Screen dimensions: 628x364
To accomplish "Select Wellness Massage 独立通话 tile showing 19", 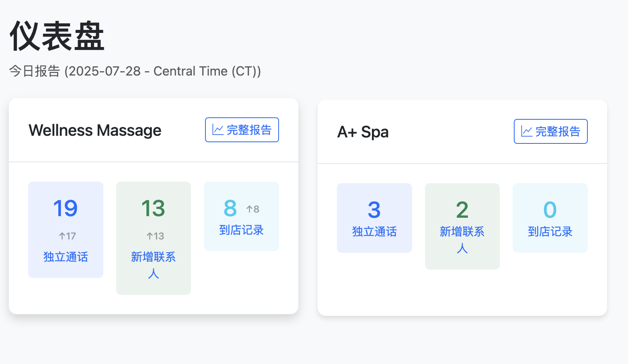I will pos(66,230).
